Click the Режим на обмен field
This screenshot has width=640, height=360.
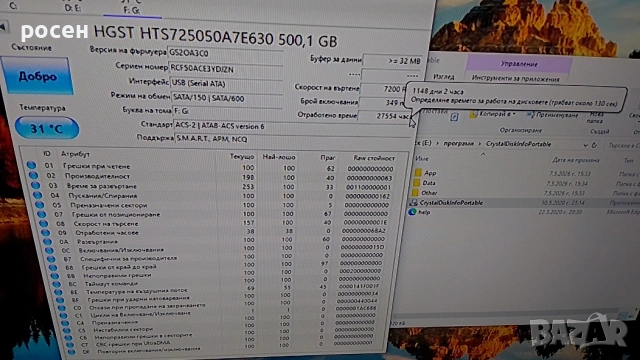pyautogui.click(x=227, y=98)
